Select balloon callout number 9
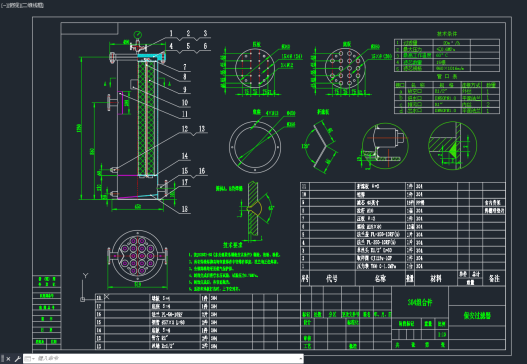This screenshot has height=364, width=527. pyautogui.click(x=185, y=89)
